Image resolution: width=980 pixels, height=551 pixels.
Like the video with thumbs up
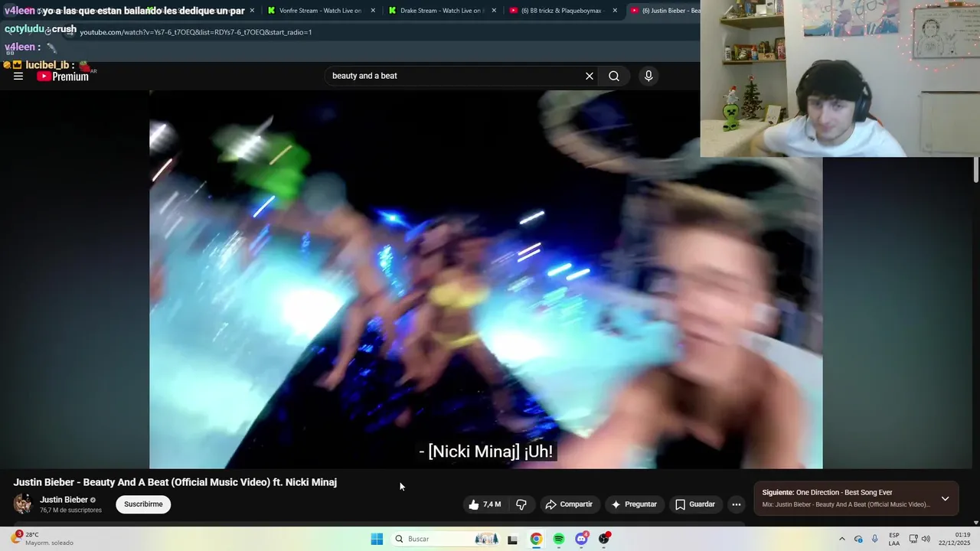tap(485, 504)
